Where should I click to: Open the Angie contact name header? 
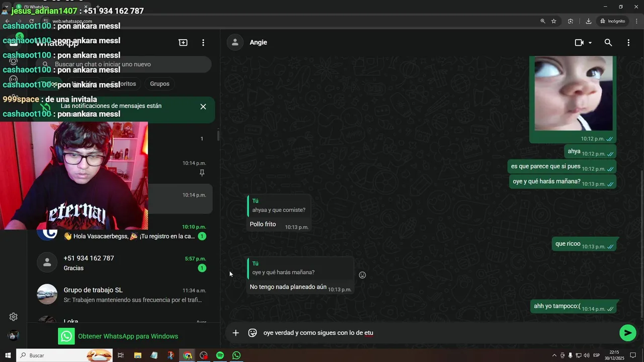(x=259, y=42)
